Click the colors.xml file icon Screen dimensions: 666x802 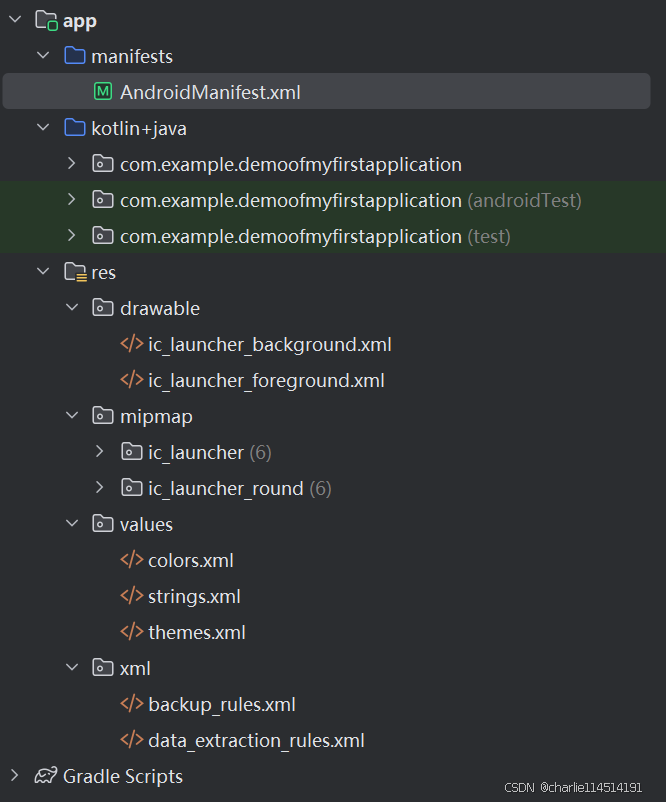pos(131,560)
